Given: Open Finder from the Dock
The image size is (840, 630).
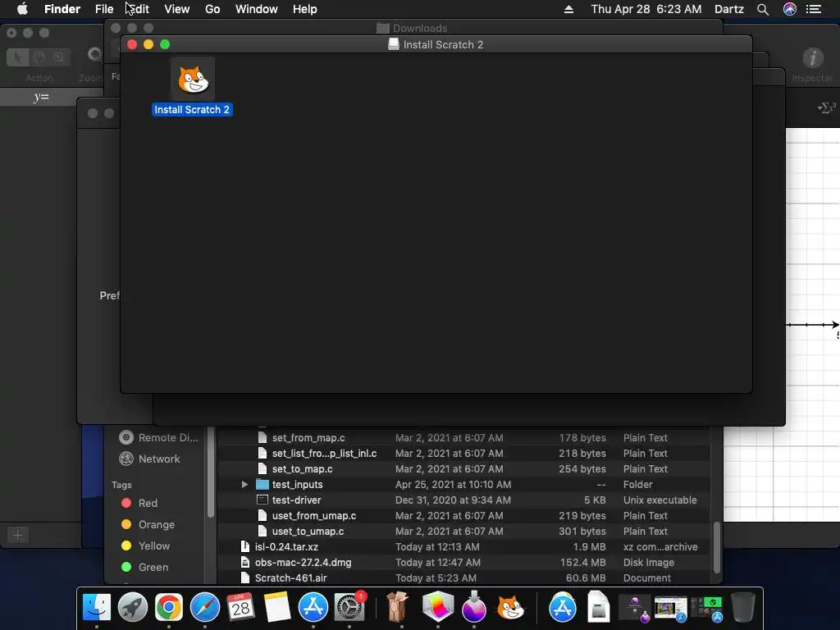Looking at the screenshot, I should pyautogui.click(x=97, y=608).
